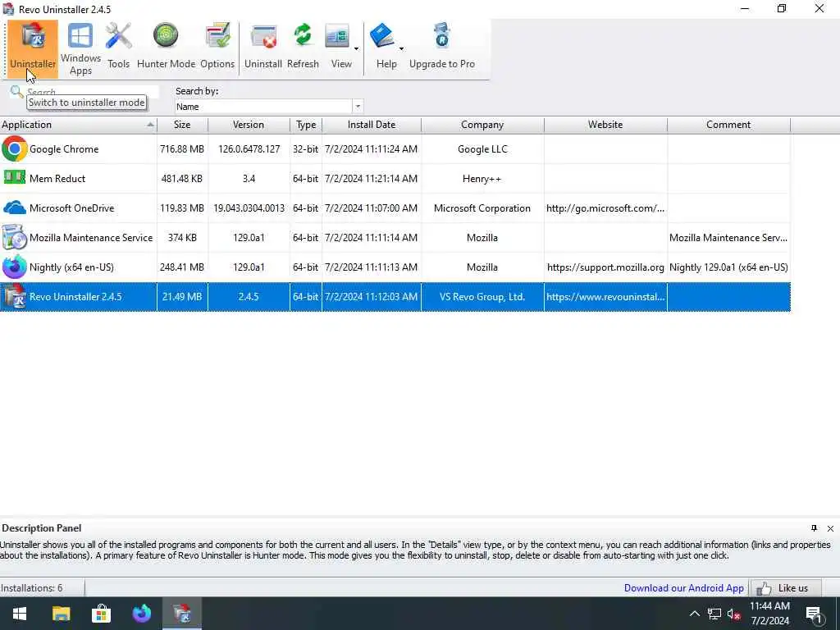Image resolution: width=840 pixels, height=630 pixels.
Task: Select the Nightly browser icon
Action: (15, 267)
